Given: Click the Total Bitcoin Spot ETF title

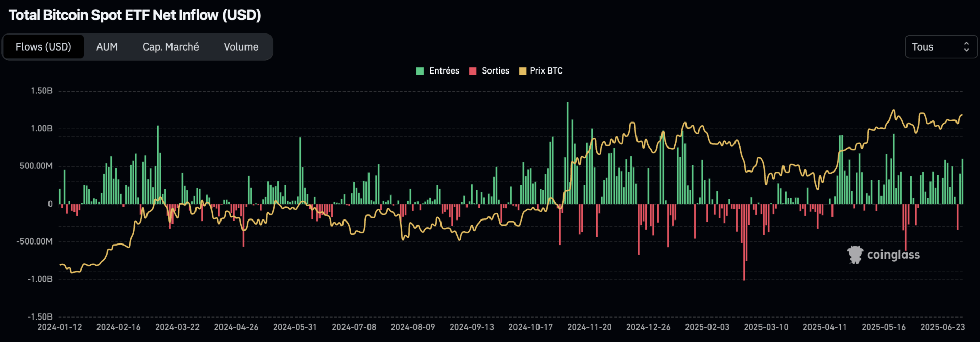Looking at the screenshot, I should tap(135, 15).
